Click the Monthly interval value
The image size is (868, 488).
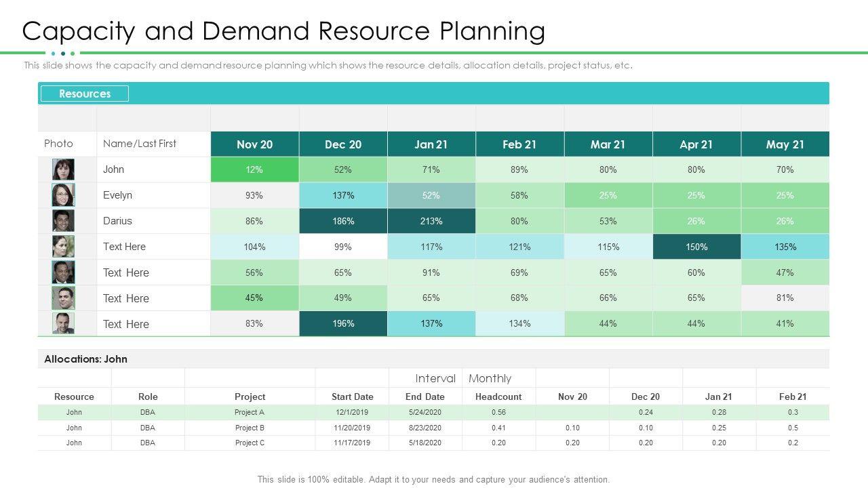point(490,378)
